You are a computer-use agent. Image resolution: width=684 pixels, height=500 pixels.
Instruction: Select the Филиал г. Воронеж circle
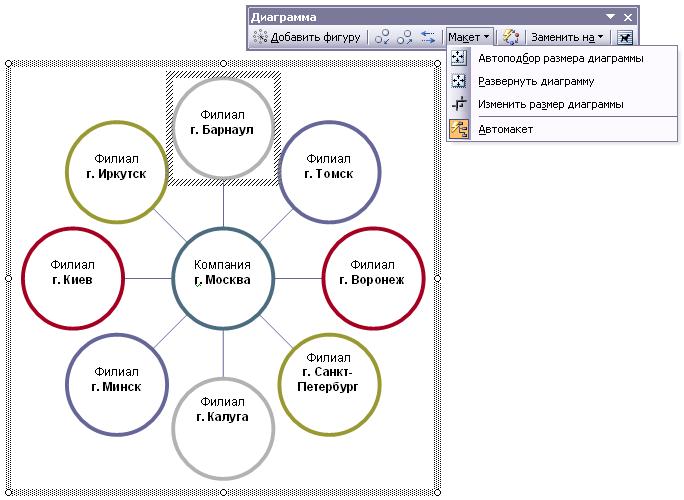tap(373, 278)
